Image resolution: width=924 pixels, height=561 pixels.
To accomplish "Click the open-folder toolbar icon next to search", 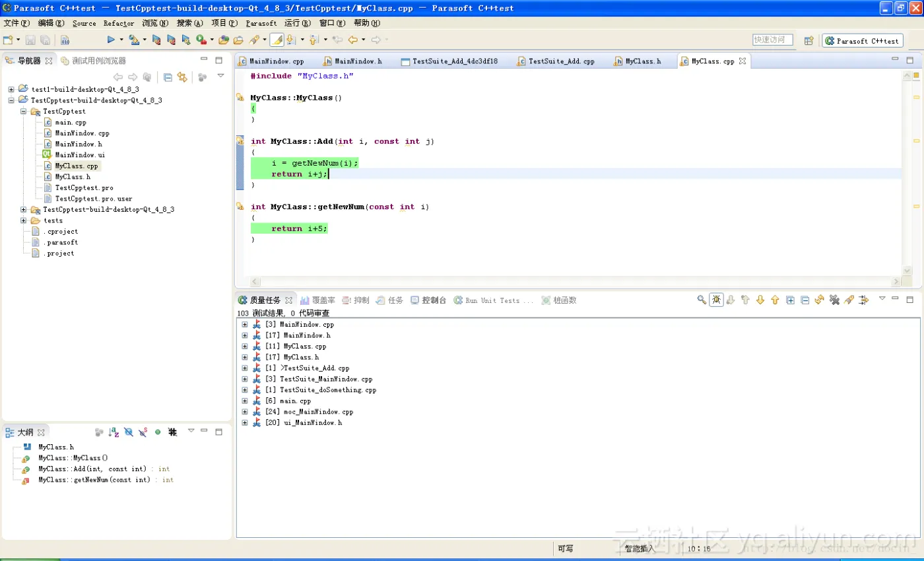I will pos(238,40).
